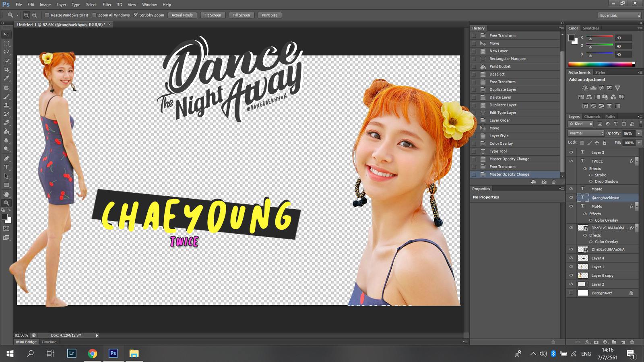The height and width of the screenshot is (362, 644).
Task: Select the Brush tool
Action: (x=6, y=97)
